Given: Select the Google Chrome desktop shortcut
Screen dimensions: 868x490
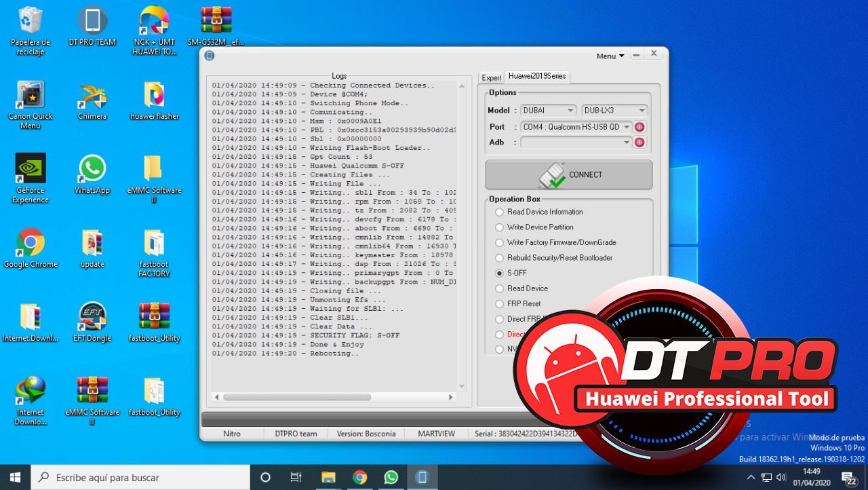Looking at the screenshot, I should coord(31,248).
